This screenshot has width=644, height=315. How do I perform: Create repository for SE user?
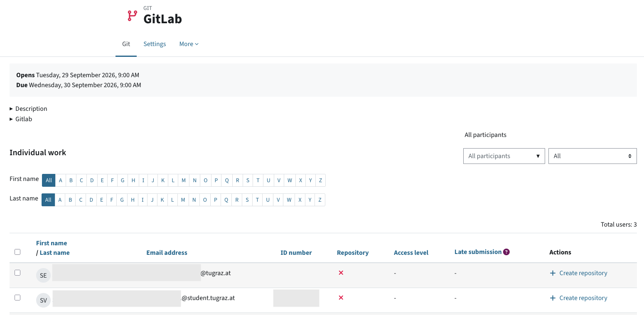(x=578, y=273)
